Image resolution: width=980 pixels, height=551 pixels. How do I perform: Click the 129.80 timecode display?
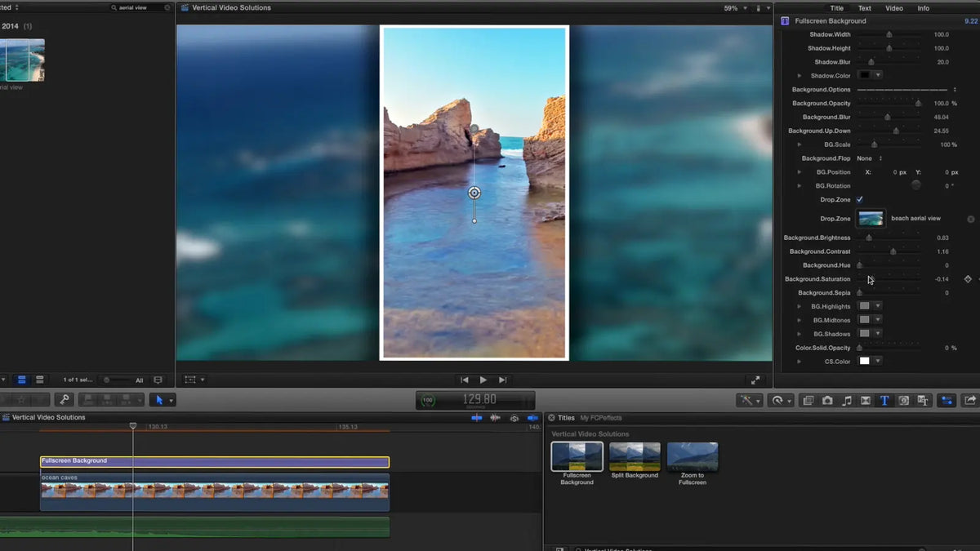click(479, 400)
